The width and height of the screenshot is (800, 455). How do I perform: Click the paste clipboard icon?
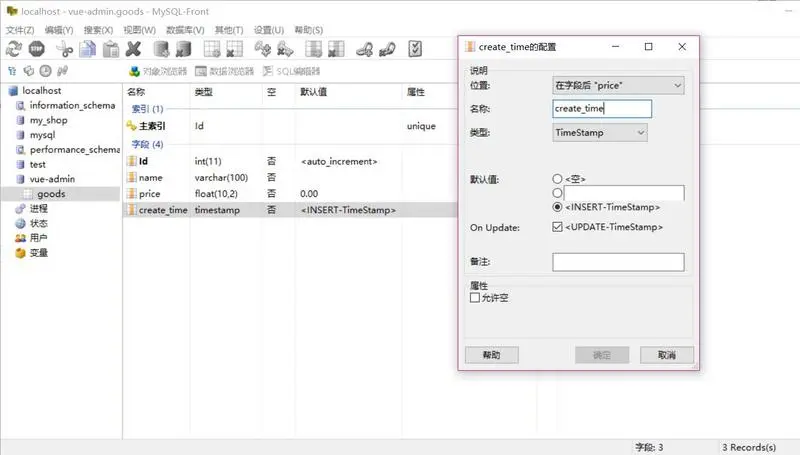(x=111, y=49)
